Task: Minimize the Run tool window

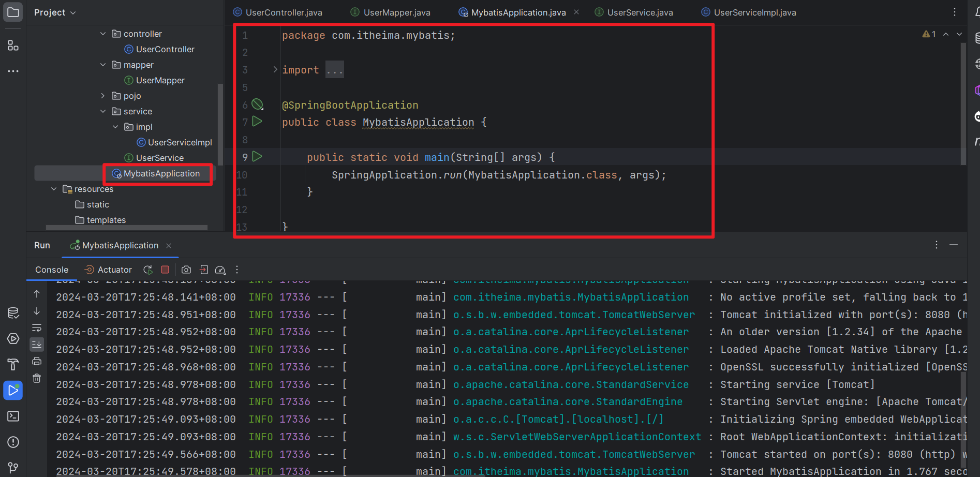Action: pos(954,245)
